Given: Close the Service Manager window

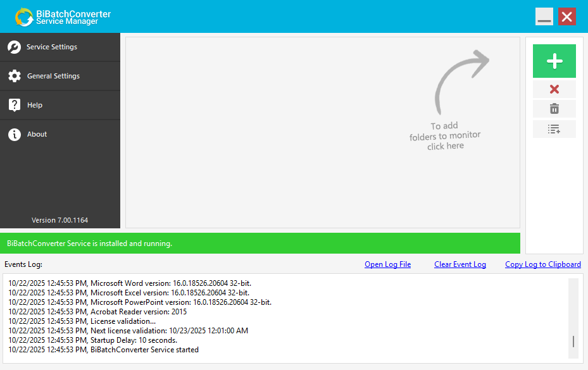Looking at the screenshot, I should (x=566, y=17).
